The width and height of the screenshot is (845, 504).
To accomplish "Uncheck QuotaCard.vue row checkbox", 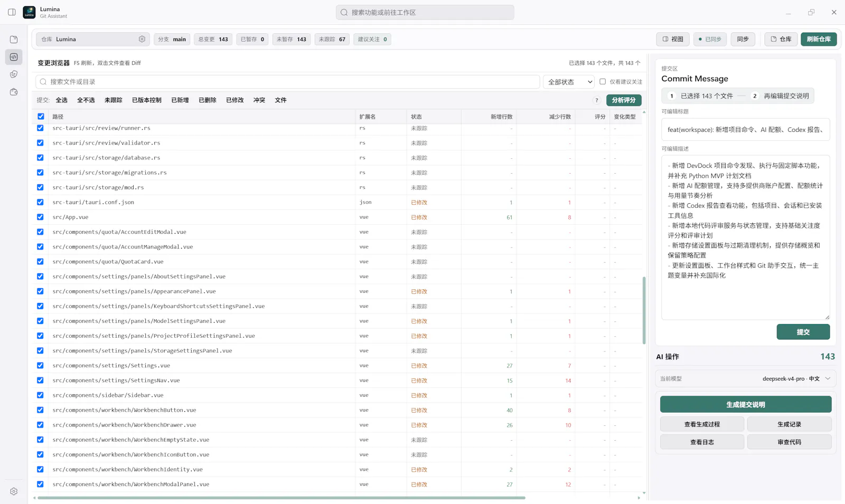I will [40, 261].
